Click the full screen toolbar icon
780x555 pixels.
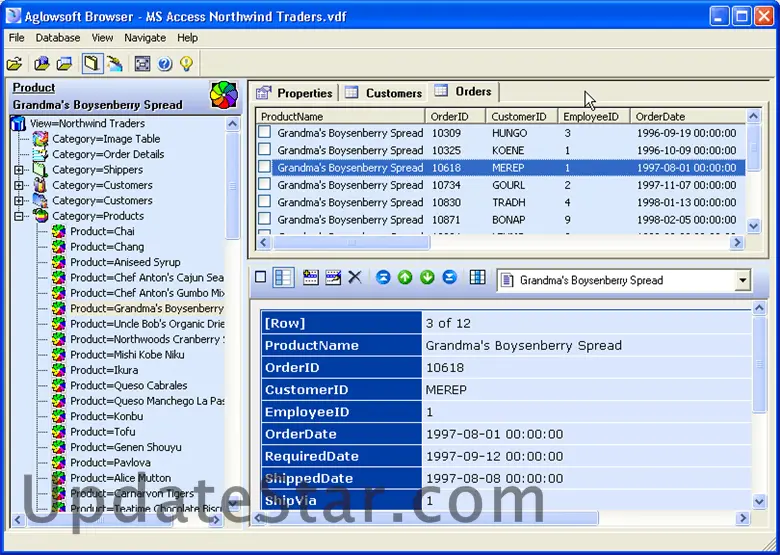click(x=142, y=64)
